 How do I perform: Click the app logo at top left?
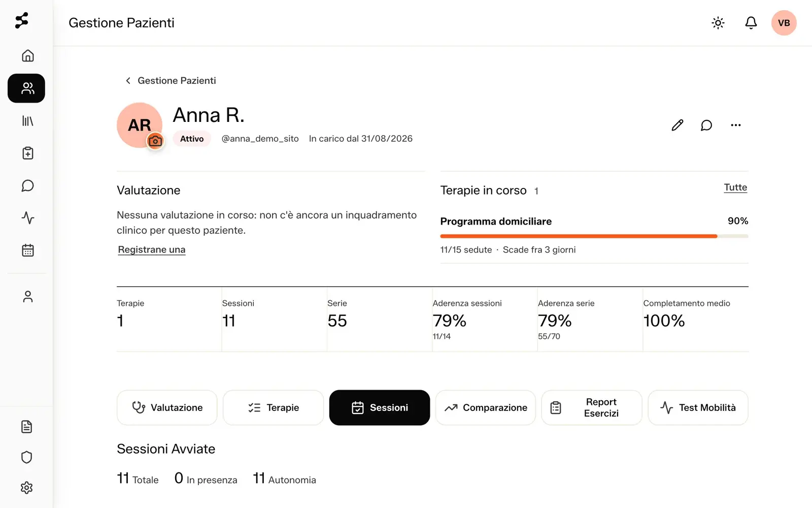[22, 21]
